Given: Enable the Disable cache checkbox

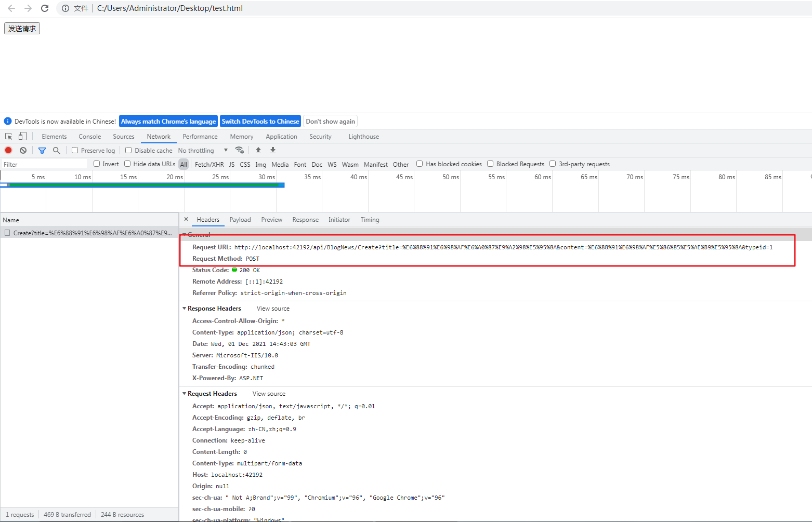Looking at the screenshot, I should point(128,150).
